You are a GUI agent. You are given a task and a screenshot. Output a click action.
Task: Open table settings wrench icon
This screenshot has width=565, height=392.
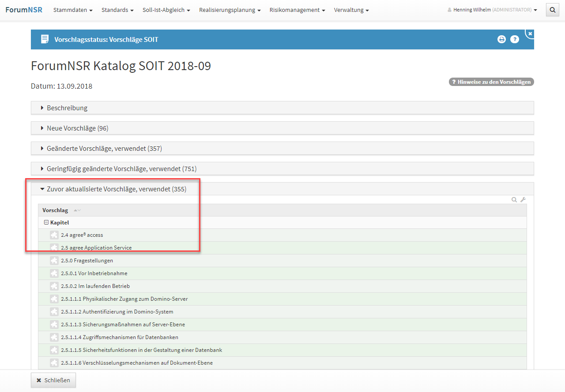pos(523,200)
